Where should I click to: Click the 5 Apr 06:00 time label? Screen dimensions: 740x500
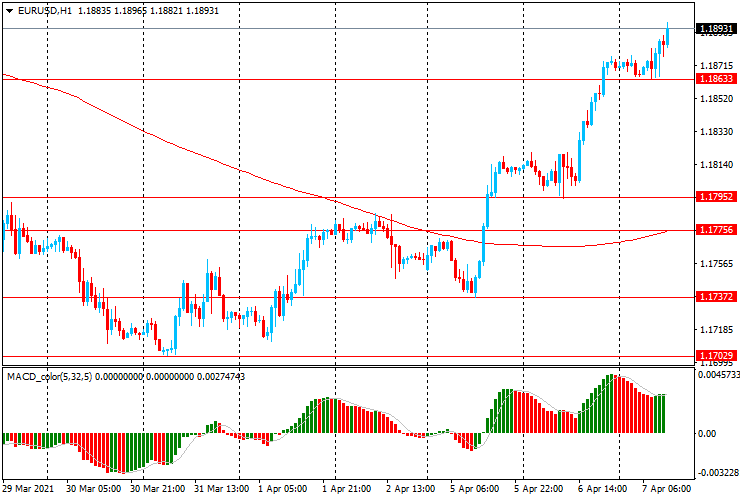click(x=474, y=489)
